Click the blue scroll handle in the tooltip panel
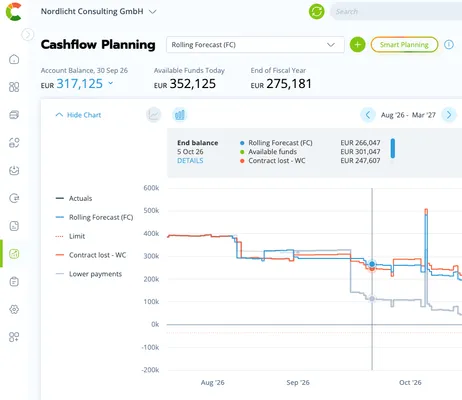The image size is (462, 400). coord(393,148)
